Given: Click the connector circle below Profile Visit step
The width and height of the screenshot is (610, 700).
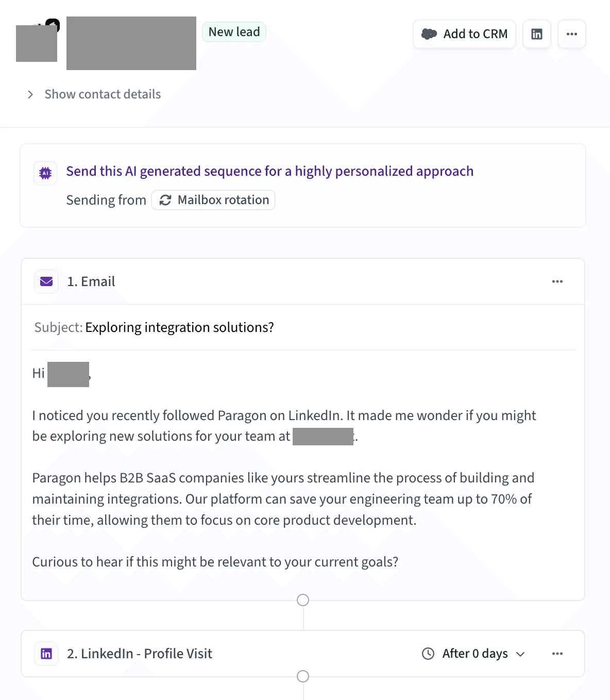Looking at the screenshot, I should point(303,676).
